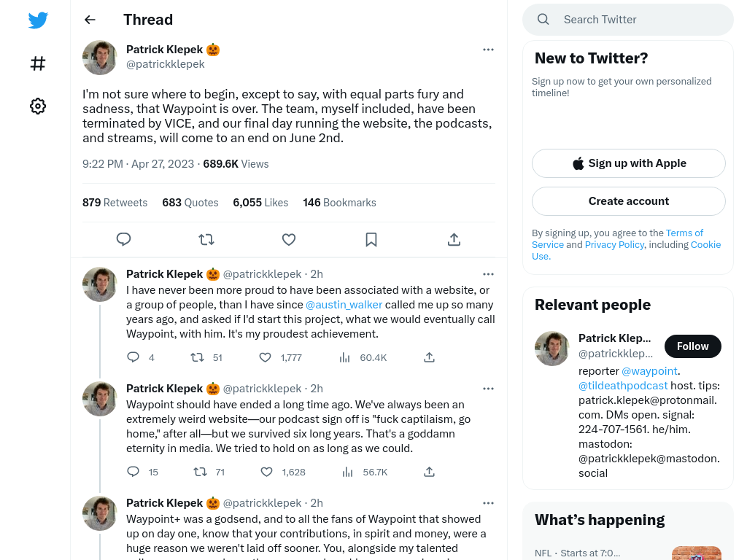
Task: Follow Patrick Klepek in Relevant people
Action: pyautogui.click(x=693, y=346)
